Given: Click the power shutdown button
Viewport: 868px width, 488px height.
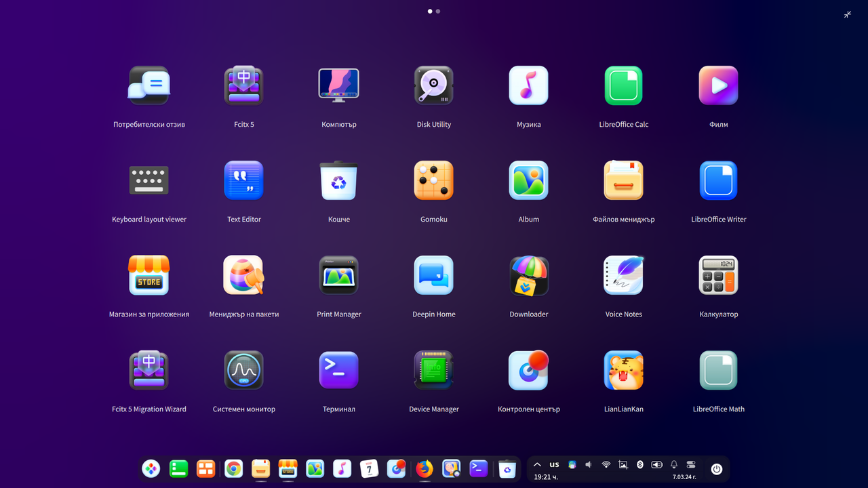Looking at the screenshot, I should coord(717,469).
